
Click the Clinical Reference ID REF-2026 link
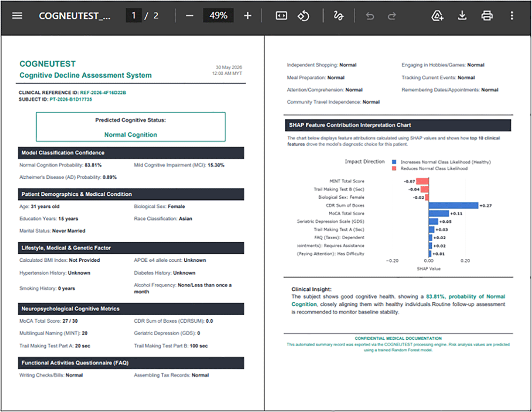[103, 93]
